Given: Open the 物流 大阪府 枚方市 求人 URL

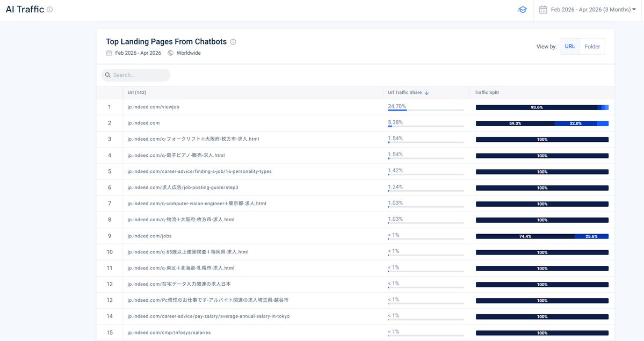Looking at the screenshot, I should click(x=180, y=220).
